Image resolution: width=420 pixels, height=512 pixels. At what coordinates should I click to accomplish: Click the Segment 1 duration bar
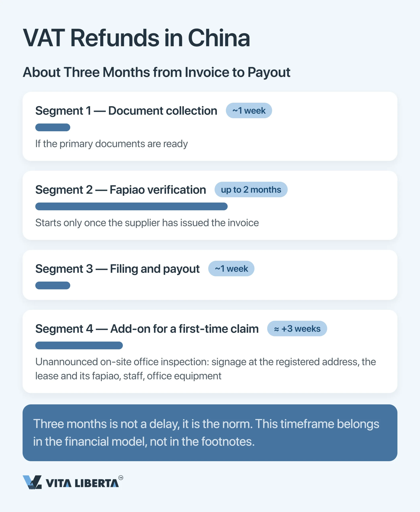coord(53,127)
